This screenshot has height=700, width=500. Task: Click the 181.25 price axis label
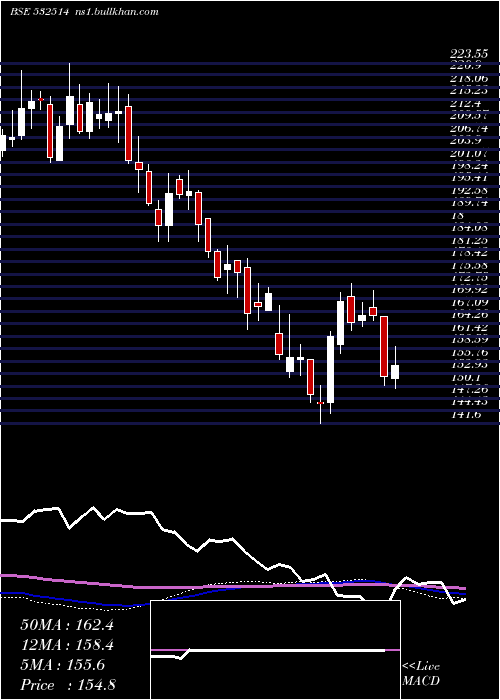click(470, 241)
